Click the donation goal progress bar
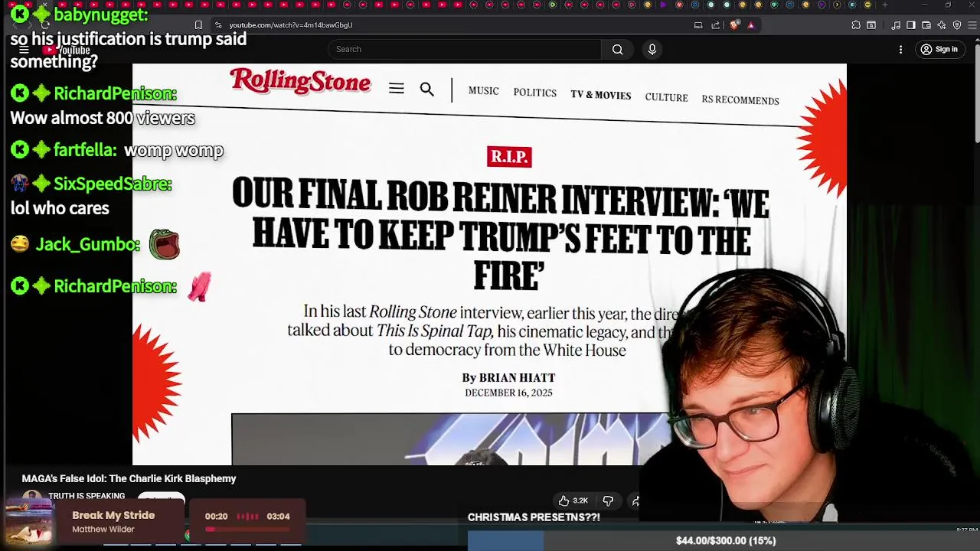Viewport: 980px width, 551px height. click(724, 540)
